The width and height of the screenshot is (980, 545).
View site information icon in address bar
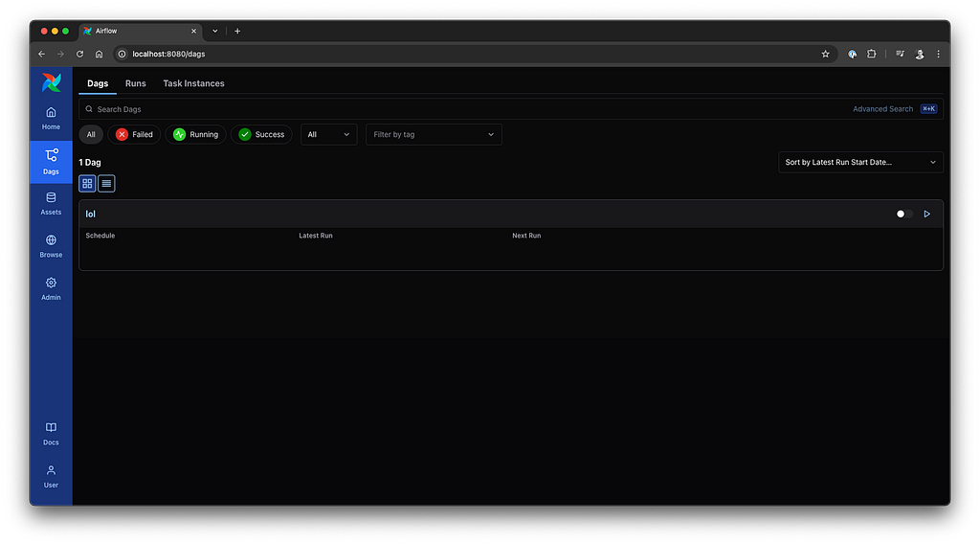122,54
